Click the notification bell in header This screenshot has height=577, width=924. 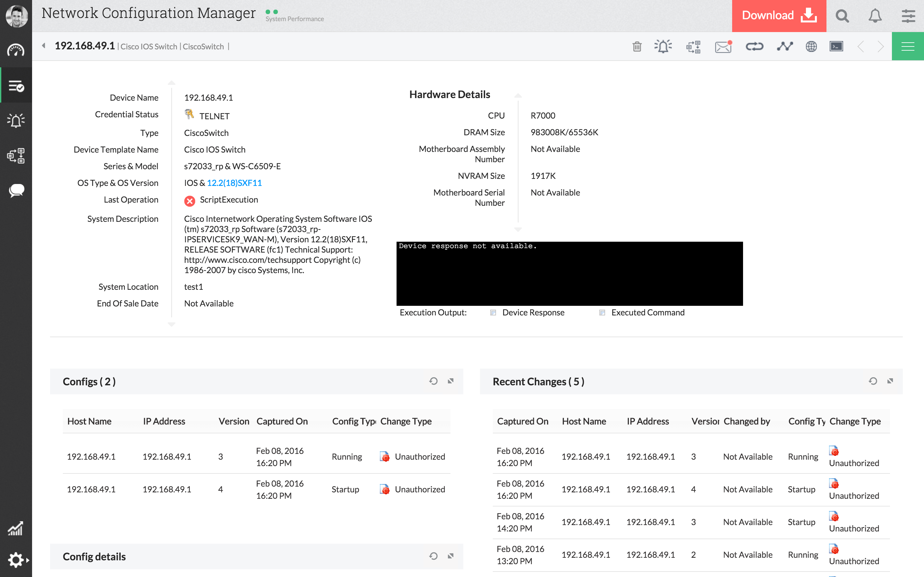pyautogui.click(x=875, y=16)
